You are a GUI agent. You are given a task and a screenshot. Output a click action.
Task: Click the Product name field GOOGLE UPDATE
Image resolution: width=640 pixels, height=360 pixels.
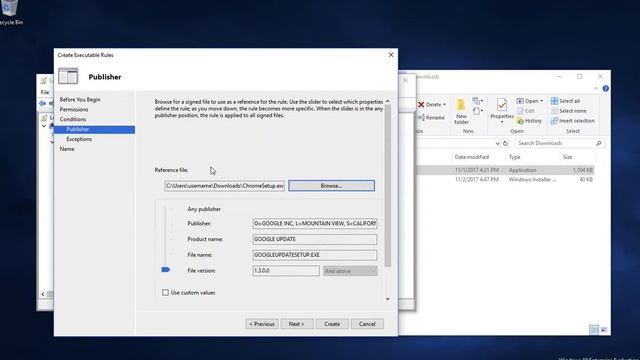[315, 239]
